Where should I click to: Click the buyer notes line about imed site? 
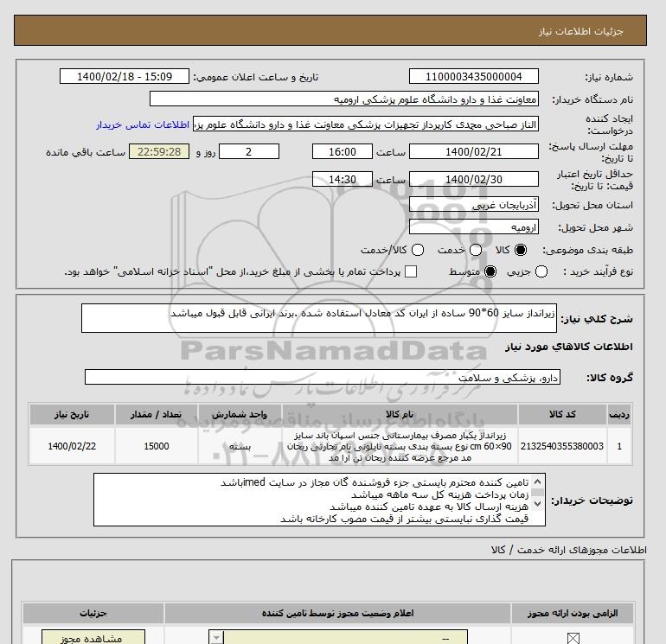tap(375, 482)
